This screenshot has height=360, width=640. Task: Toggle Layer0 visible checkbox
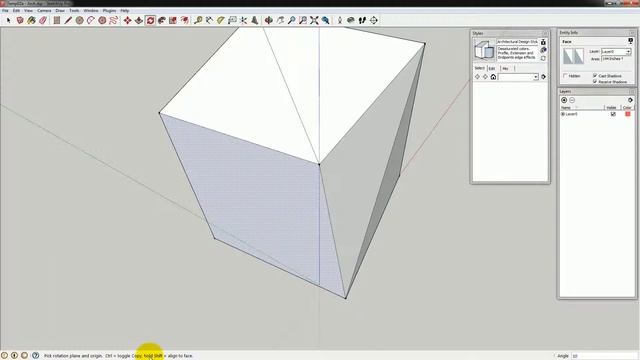click(613, 114)
